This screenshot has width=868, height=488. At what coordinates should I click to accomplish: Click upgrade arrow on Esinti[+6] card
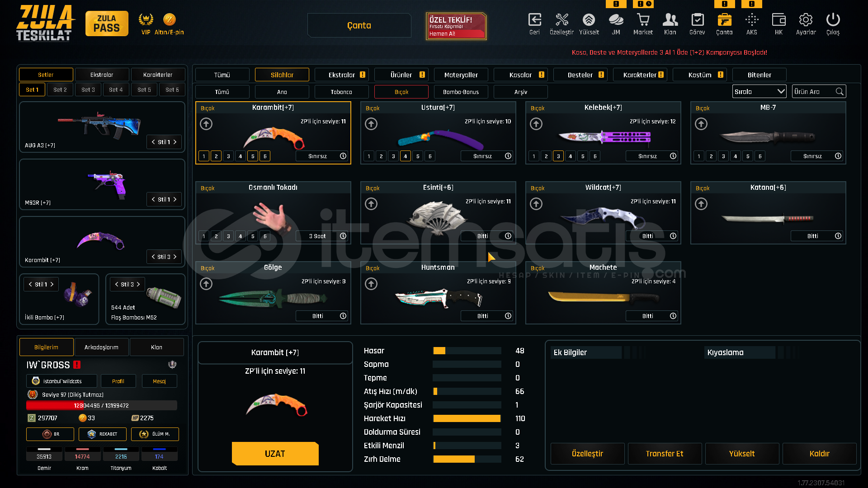371,204
